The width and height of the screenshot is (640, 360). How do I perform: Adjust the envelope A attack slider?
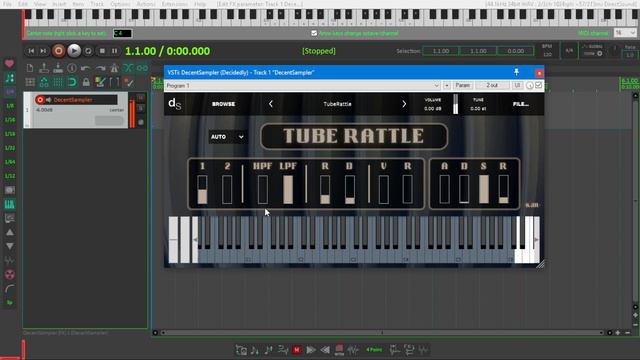tap(444, 189)
